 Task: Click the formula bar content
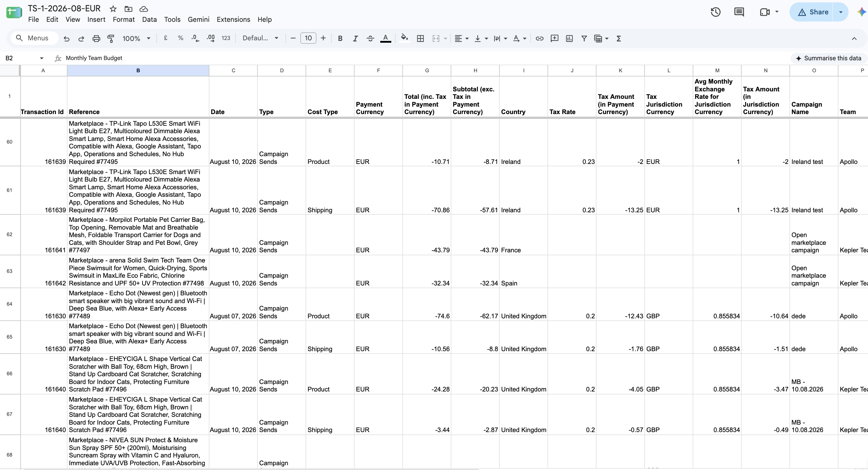(94, 58)
